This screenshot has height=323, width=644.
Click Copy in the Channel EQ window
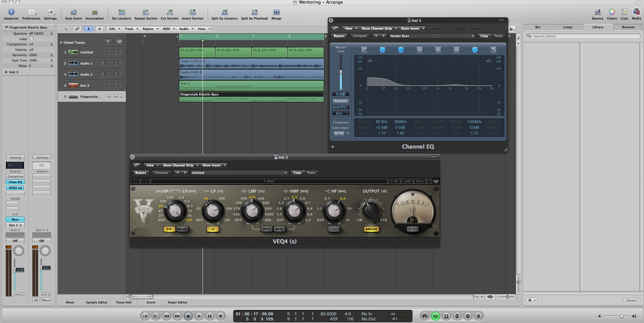tap(484, 36)
